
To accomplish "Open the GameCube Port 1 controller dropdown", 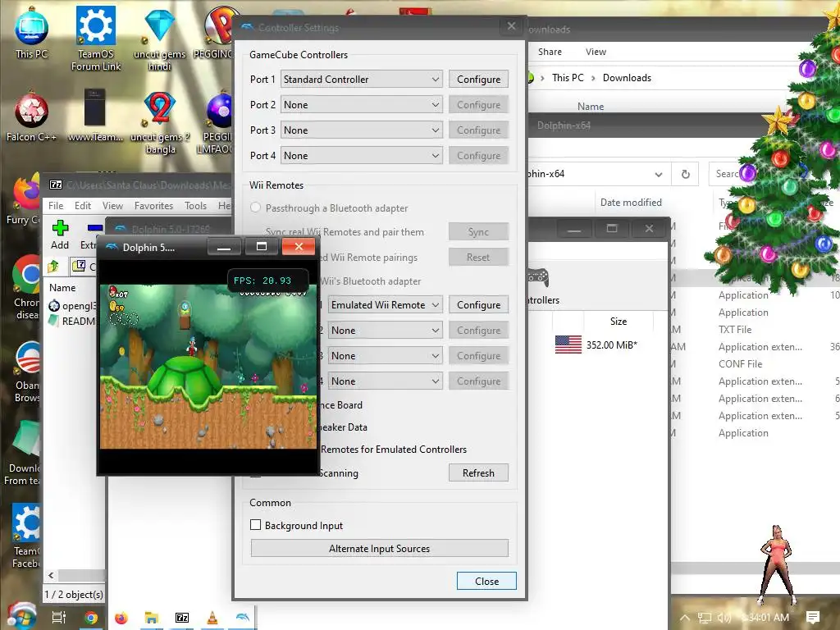I will pyautogui.click(x=362, y=80).
